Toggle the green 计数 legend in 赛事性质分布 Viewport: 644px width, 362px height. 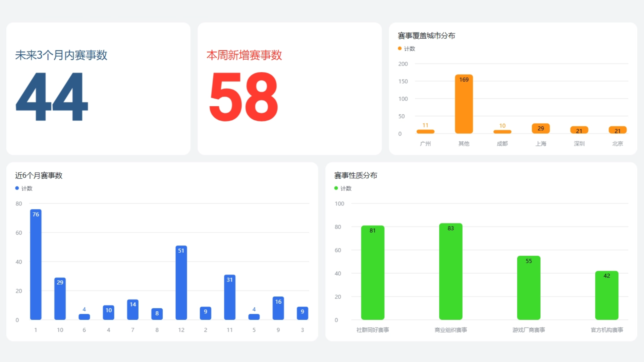342,188
